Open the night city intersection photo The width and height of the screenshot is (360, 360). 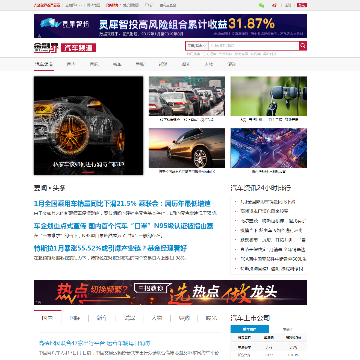click(x=269, y=148)
